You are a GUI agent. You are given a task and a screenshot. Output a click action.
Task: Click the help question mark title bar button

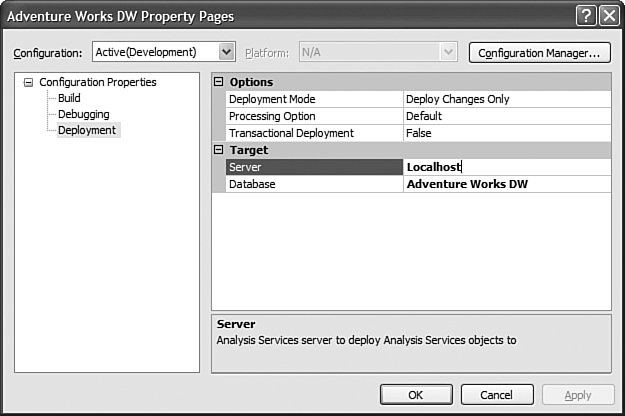(586, 16)
